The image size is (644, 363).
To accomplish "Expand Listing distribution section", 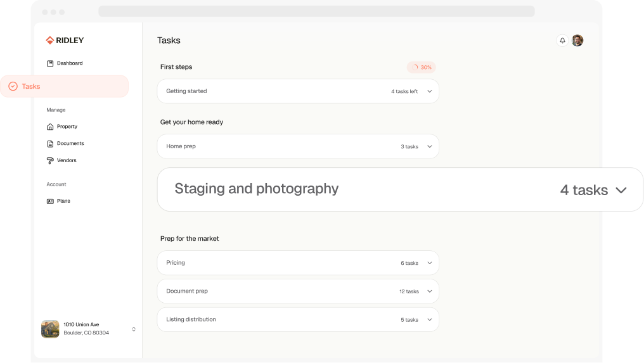I will point(429,320).
